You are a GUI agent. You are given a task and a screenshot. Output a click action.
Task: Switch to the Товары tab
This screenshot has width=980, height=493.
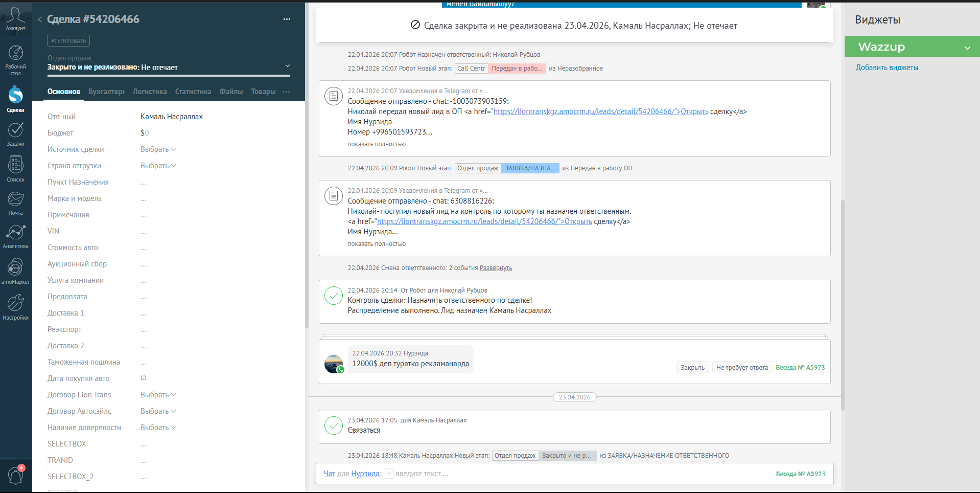(x=263, y=92)
